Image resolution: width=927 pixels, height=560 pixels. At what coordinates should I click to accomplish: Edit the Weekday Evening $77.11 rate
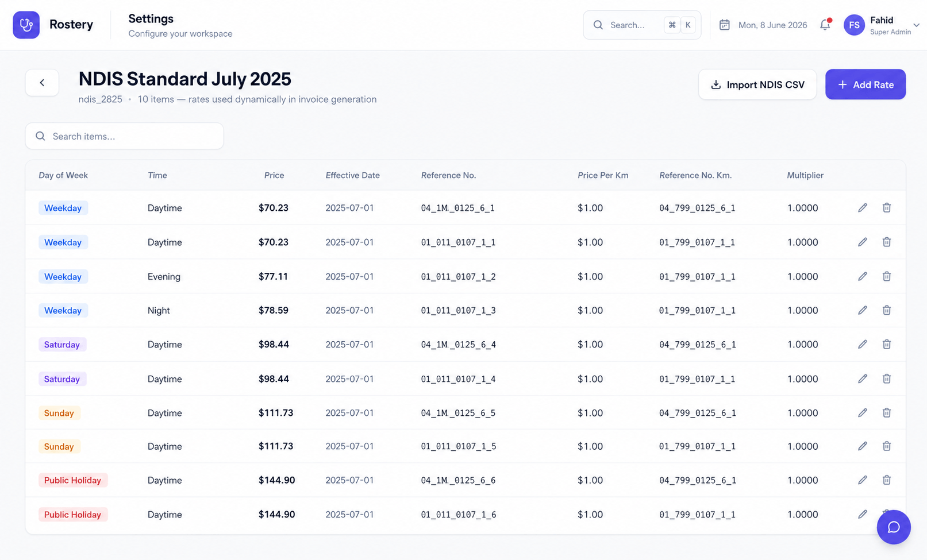(863, 276)
